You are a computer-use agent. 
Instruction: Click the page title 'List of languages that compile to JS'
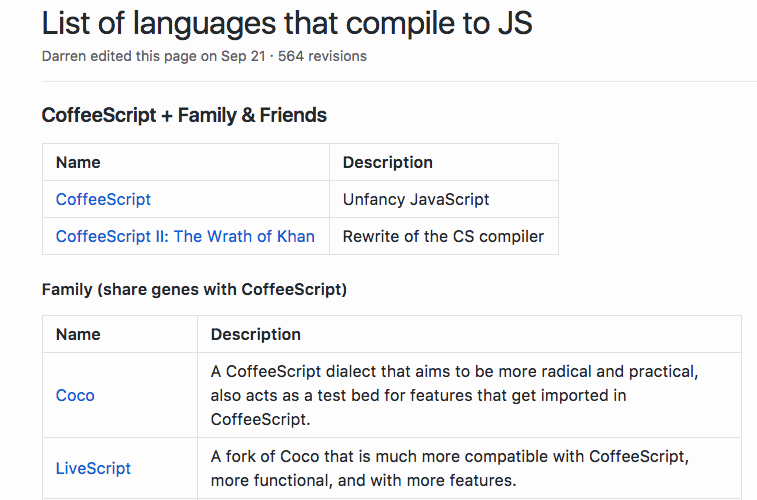pos(287,23)
